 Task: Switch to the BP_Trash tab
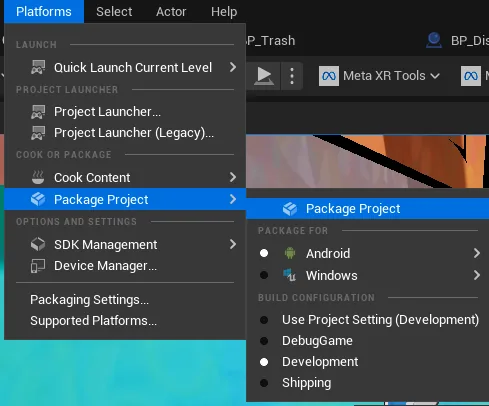(x=271, y=41)
